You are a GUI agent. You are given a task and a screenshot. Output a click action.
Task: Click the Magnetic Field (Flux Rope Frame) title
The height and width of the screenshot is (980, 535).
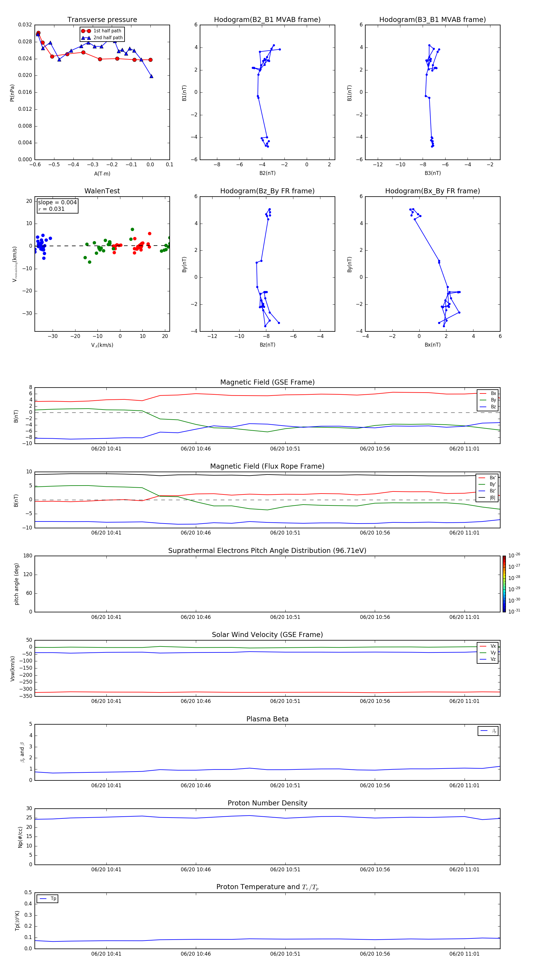(267, 467)
